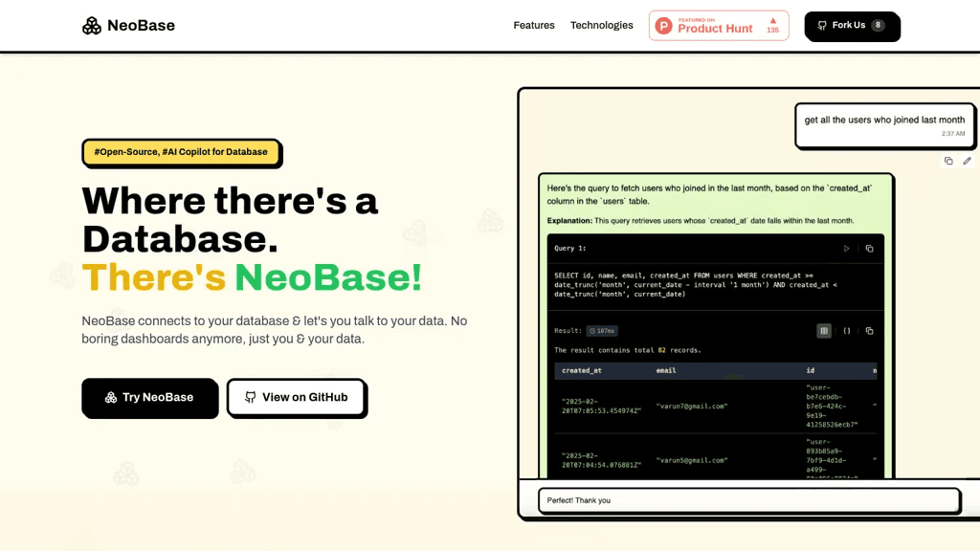Click the varun7@gmail.com email cell
This screenshot has height=551, width=980.
pos(692,406)
